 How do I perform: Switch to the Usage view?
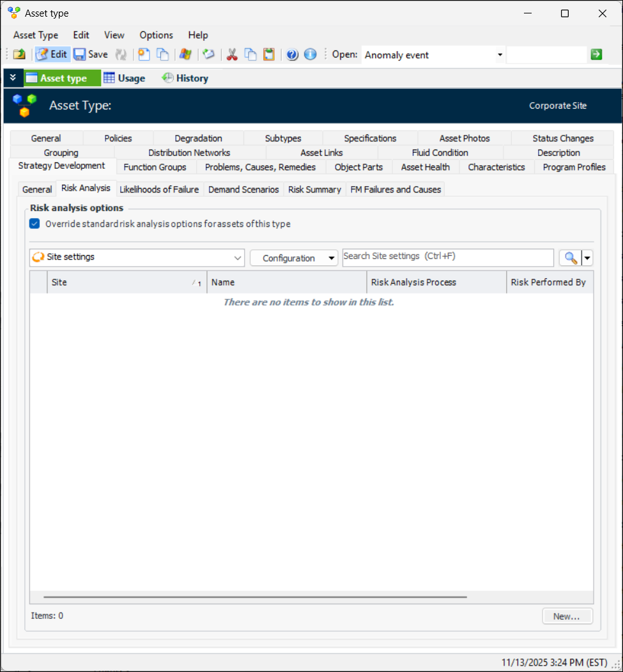125,78
